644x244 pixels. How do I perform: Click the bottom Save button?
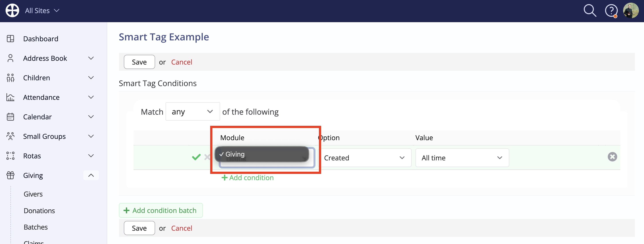(x=139, y=228)
